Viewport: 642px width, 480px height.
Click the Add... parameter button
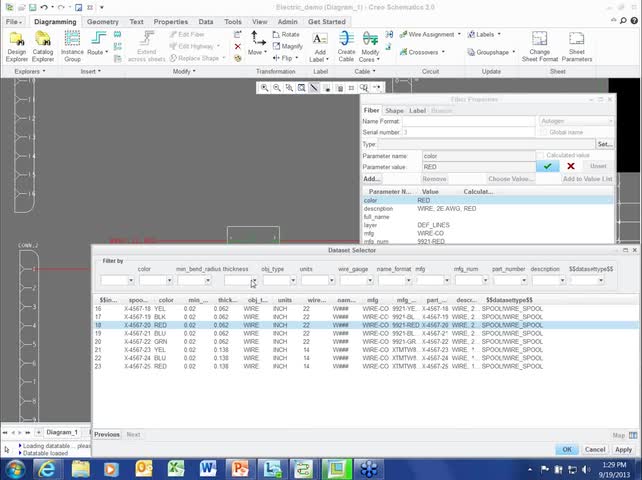371,179
